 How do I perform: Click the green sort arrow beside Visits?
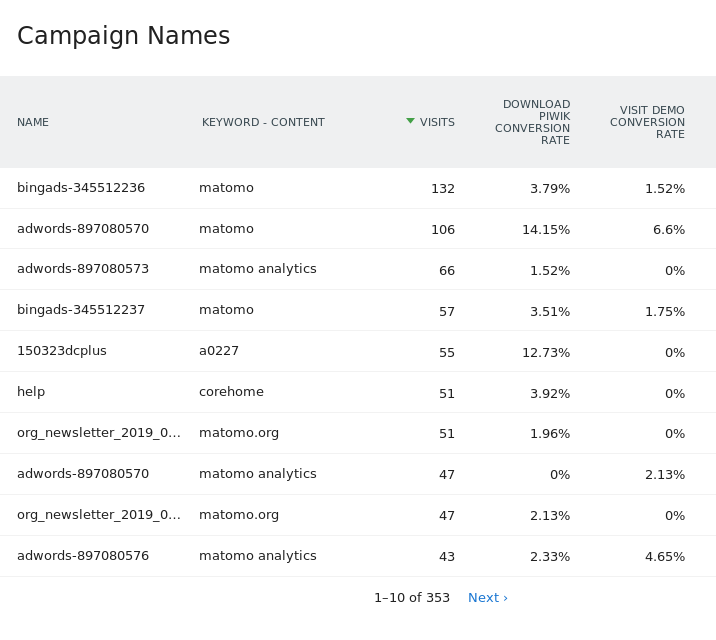click(x=410, y=121)
